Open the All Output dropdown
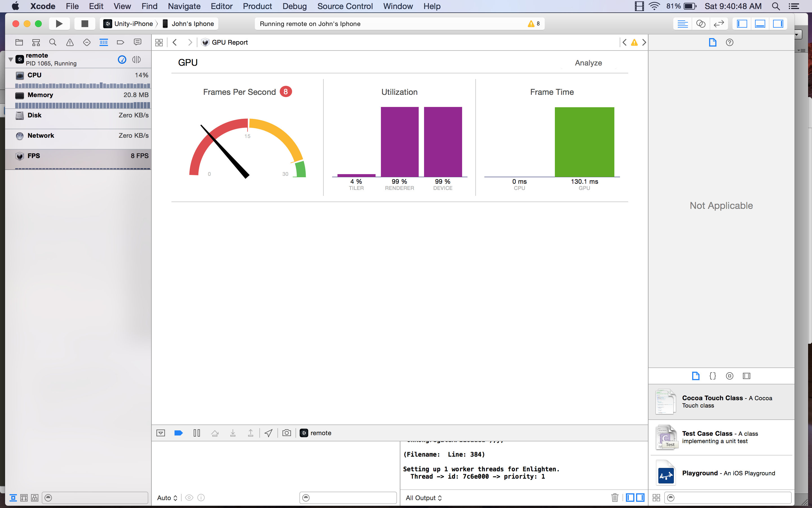This screenshot has height=508, width=812. coord(424,498)
